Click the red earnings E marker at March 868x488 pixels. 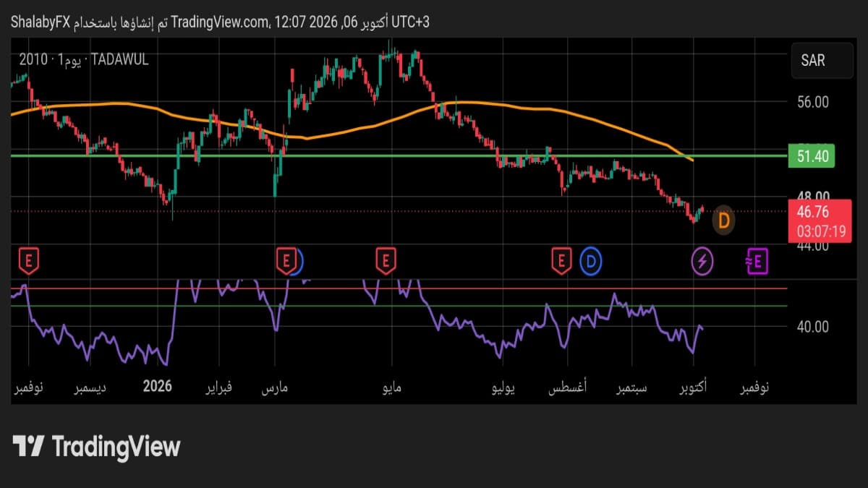tap(286, 260)
